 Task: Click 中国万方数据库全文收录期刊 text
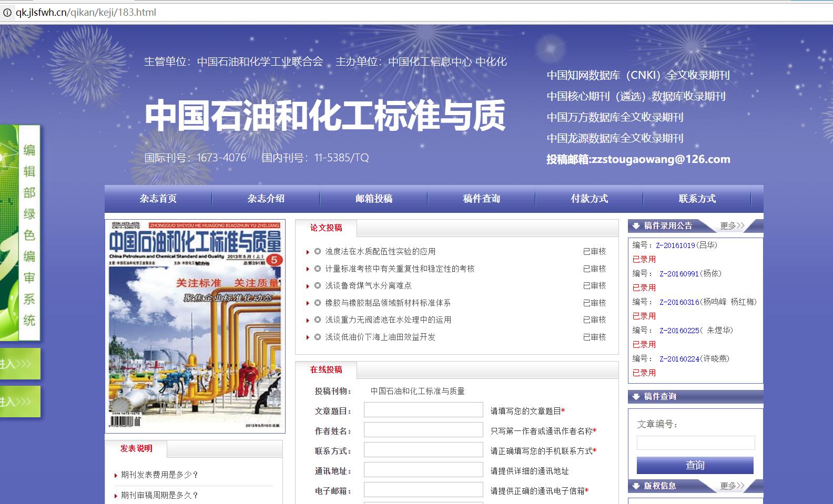[x=615, y=117]
